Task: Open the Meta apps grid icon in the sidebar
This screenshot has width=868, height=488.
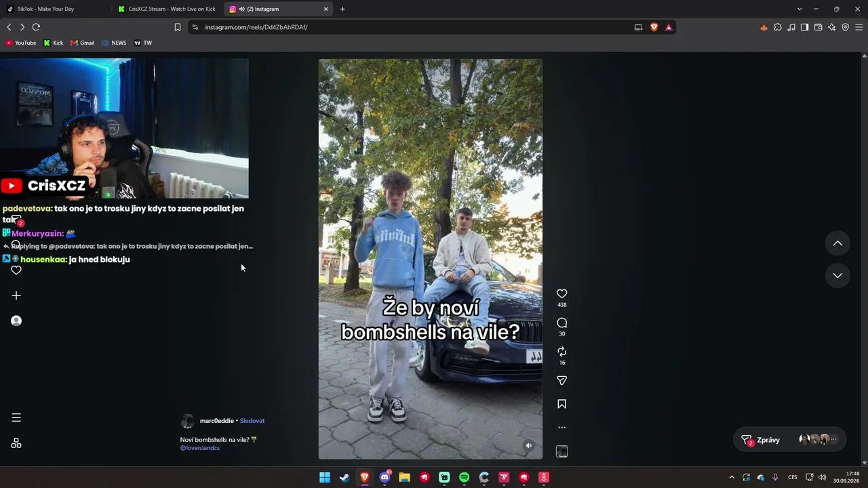Action: (x=16, y=443)
